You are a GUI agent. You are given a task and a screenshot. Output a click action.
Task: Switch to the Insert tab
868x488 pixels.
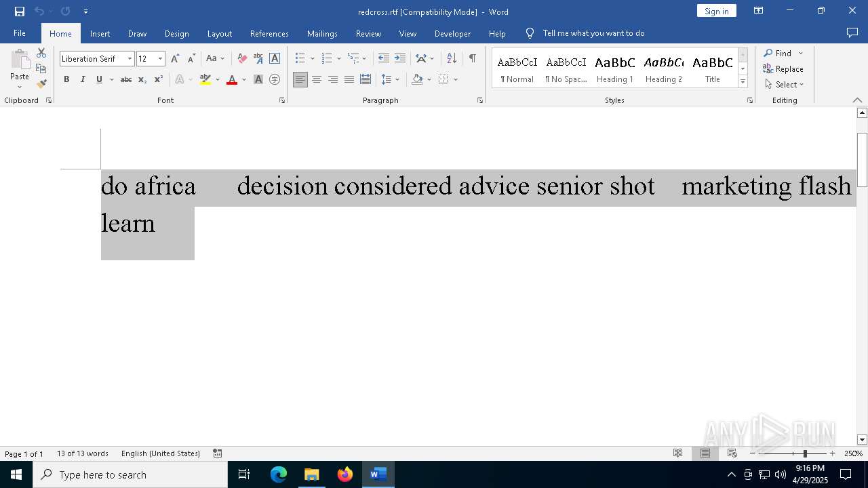click(x=100, y=33)
